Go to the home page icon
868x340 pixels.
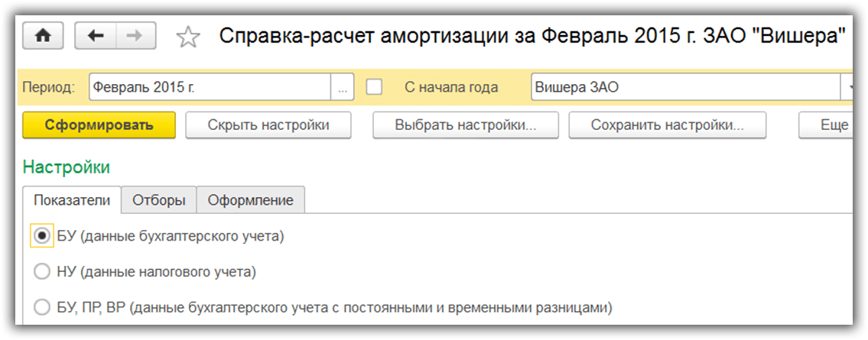pyautogui.click(x=44, y=36)
